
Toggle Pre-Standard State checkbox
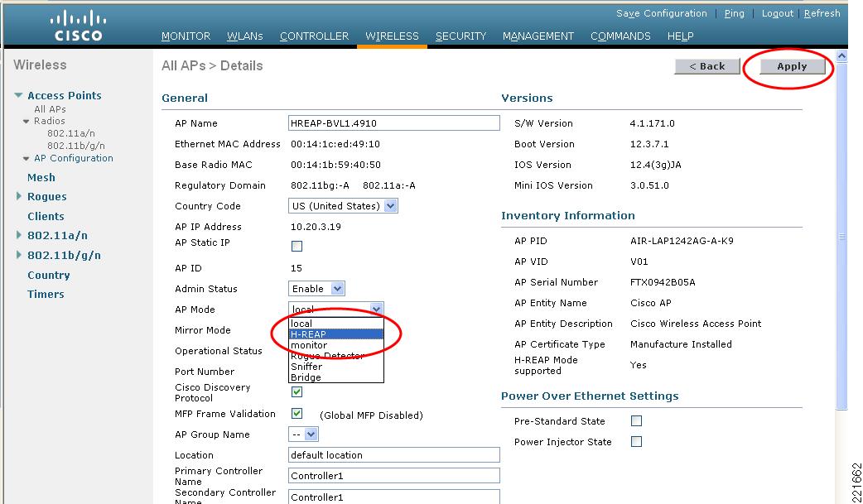coord(636,421)
